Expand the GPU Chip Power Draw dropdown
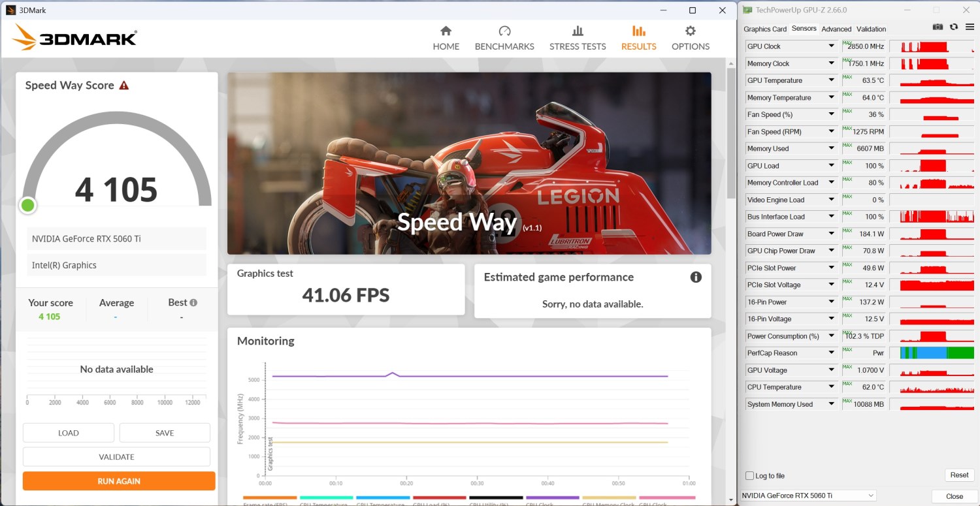The width and height of the screenshot is (980, 506). pos(832,251)
